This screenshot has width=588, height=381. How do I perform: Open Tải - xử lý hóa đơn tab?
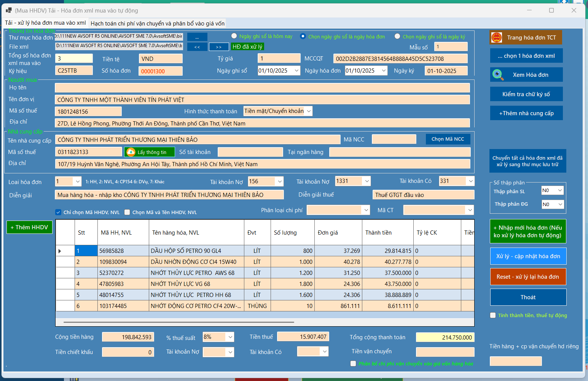[x=45, y=23]
